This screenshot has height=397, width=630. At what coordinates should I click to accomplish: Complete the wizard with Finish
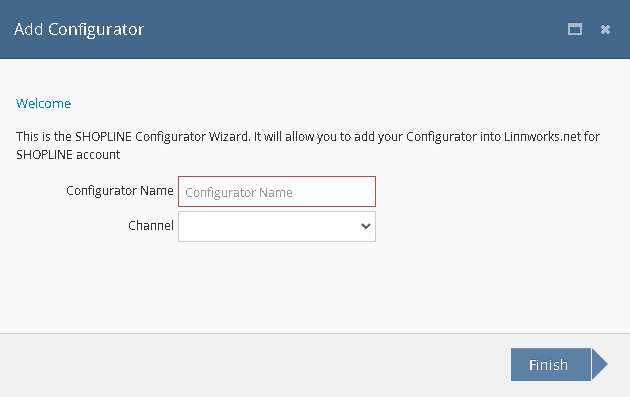coord(551,364)
